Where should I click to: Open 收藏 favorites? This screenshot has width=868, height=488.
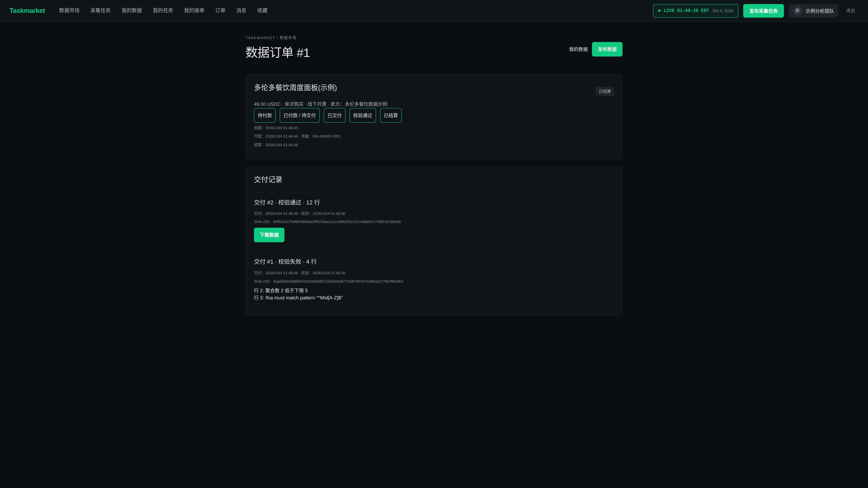point(262,10)
